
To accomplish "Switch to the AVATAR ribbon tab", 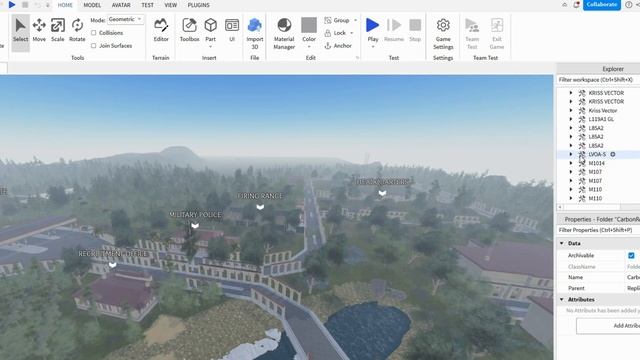I will coord(121,5).
